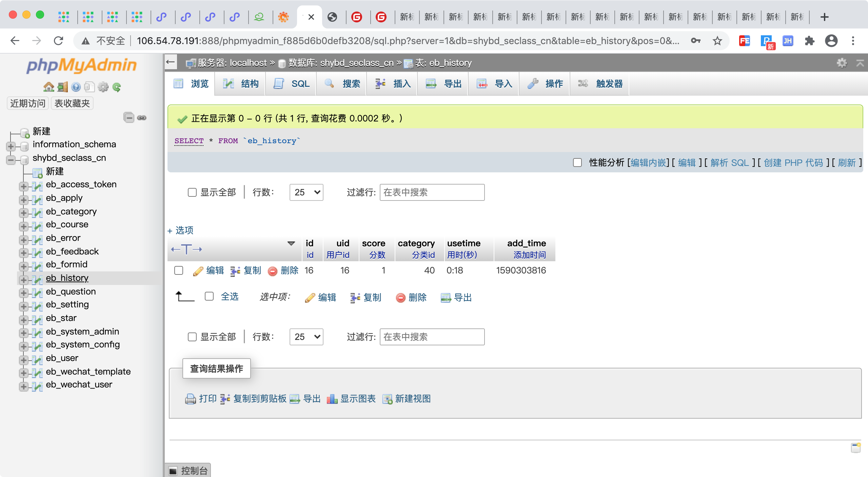Expand the eb_user table tree node
The image size is (868, 477).
click(23, 360)
